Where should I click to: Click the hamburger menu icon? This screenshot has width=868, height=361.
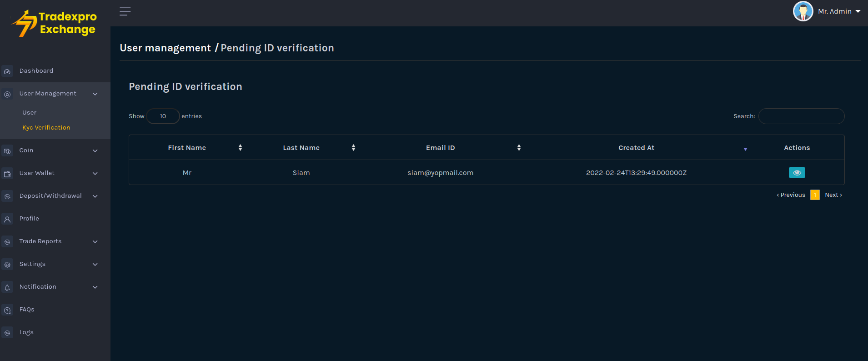[x=125, y=11]
